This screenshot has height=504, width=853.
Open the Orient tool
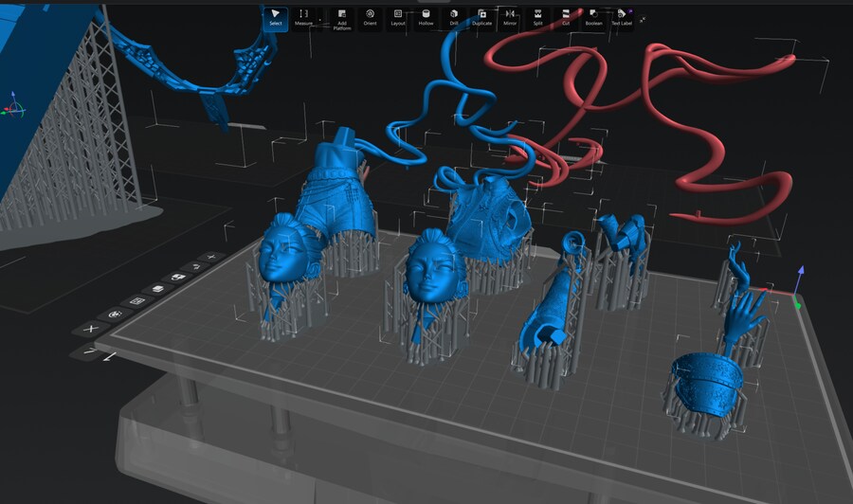(371, 17)
